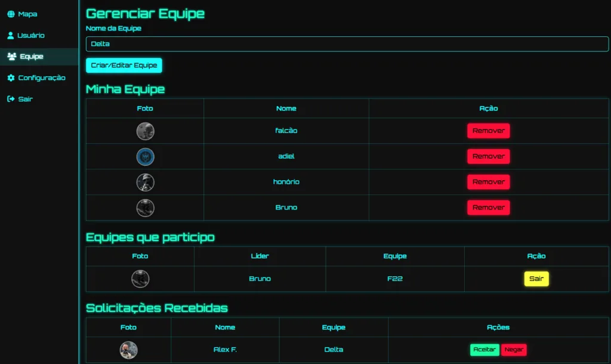Screen dimensions: 611x364
Task: Remove adiel from the team
Action: [x=488, y=156]
